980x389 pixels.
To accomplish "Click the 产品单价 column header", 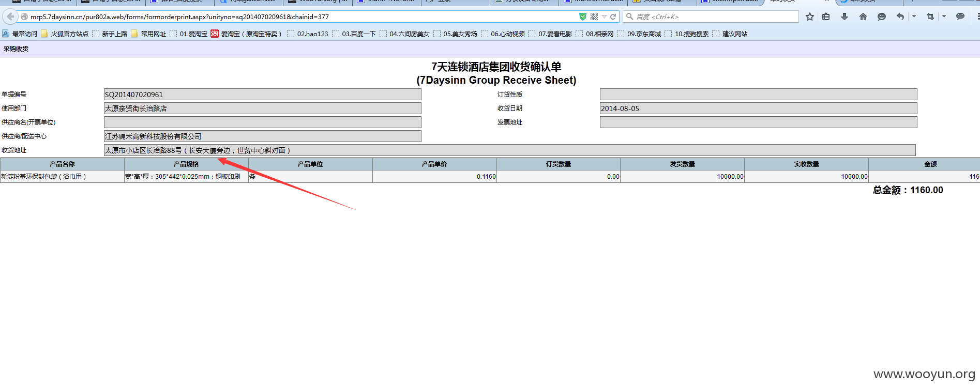I will (x=434, y=164).
